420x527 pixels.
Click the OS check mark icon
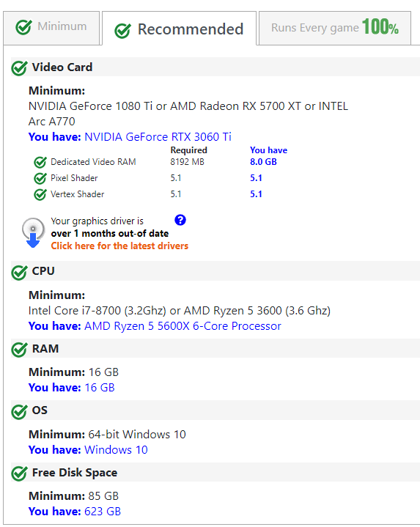coord(19,412)
